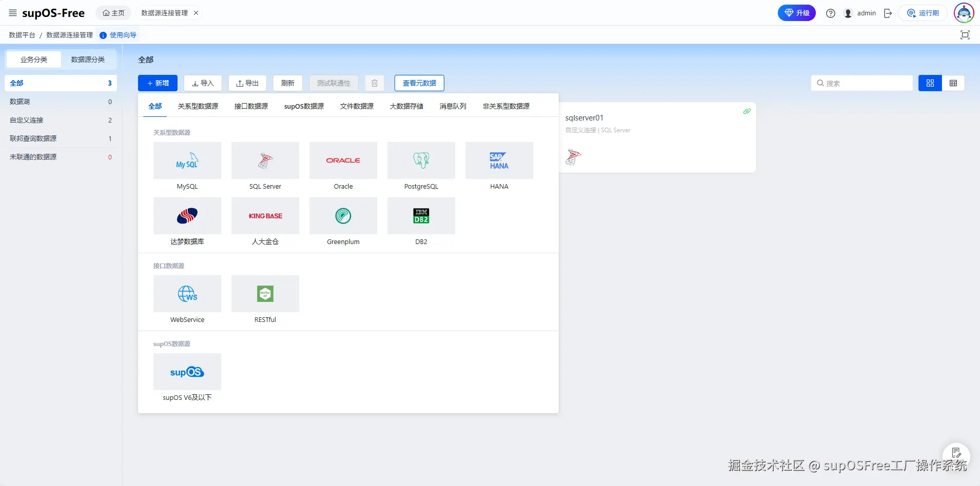Choose the SAP HANA data source icon
The image size is (980, 486).
pyautogui.click(x=499, y=160)
